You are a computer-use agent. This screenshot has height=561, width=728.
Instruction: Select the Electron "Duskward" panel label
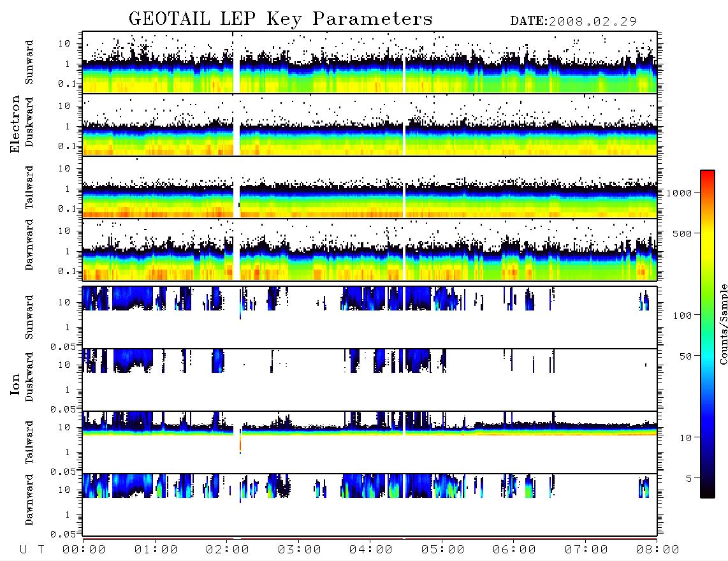[x=29, y=122]
